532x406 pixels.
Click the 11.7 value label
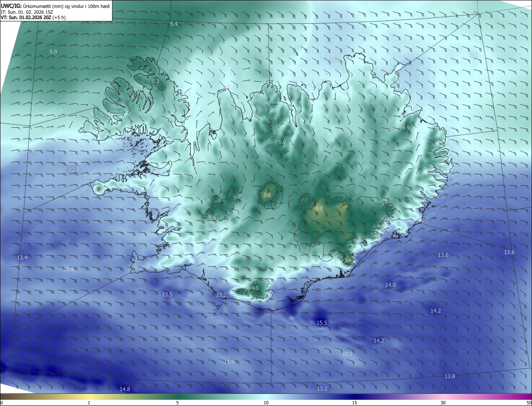347,354
